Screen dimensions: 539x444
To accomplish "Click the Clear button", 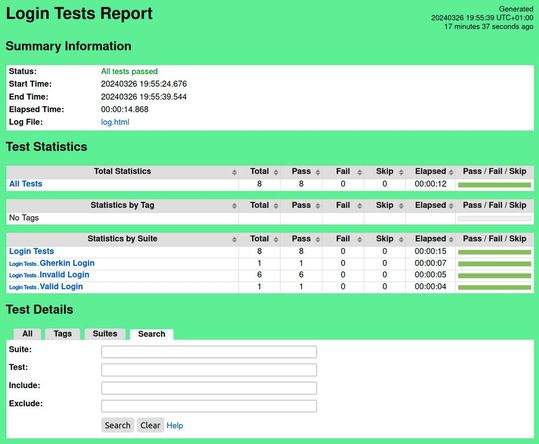I will 150,425.
